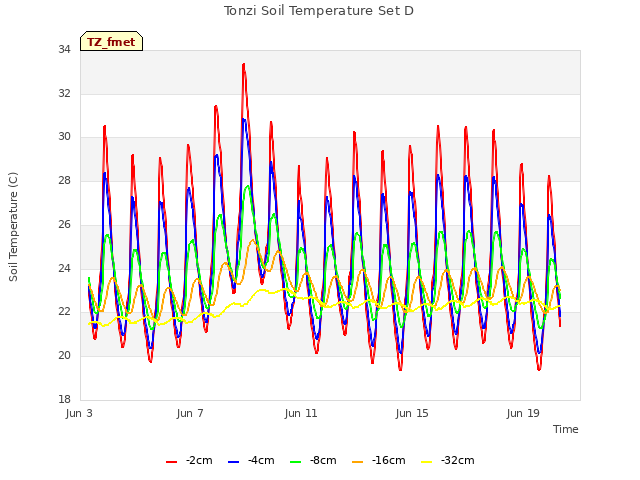Click the chart title Tonzi Soil Temperature Set D

click(x=319, y=11)
